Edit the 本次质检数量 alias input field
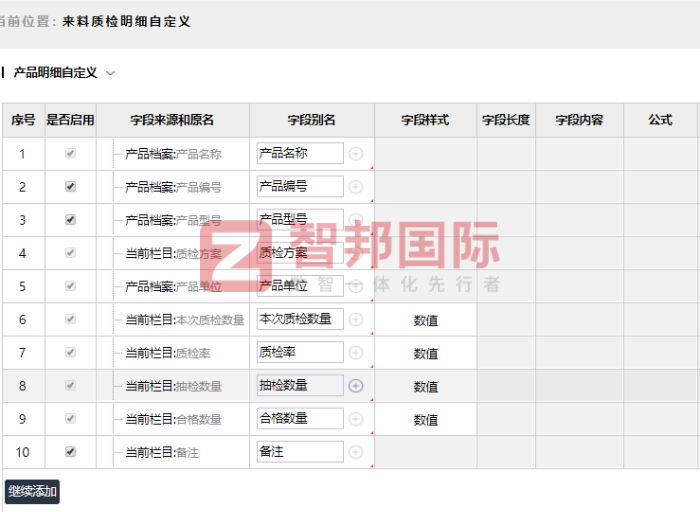 tap(300, 319)
